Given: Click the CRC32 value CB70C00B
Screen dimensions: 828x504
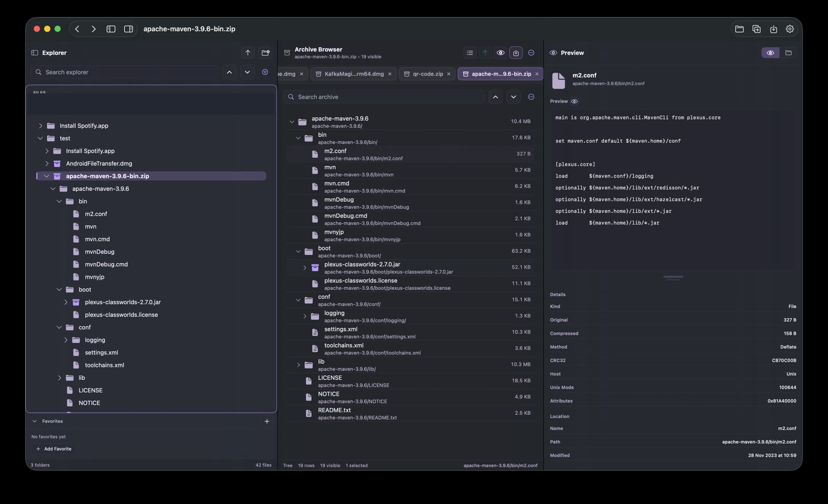Looking at the screenshot, I should pyautogui.click(x=784, y=360).
